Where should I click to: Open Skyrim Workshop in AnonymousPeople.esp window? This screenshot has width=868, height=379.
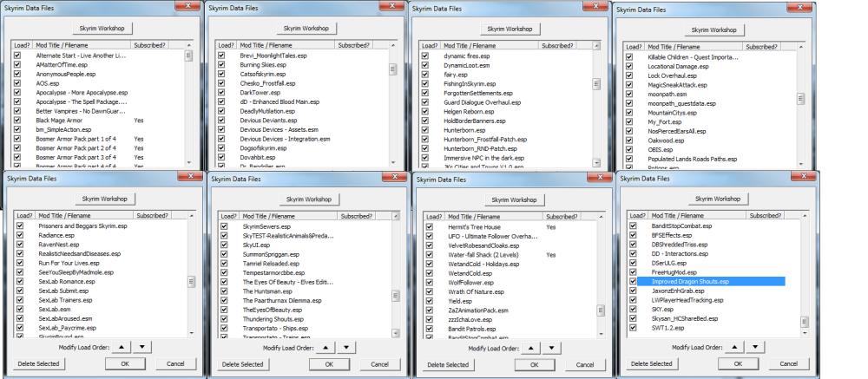pyautogui.click(x=103, y=29)
